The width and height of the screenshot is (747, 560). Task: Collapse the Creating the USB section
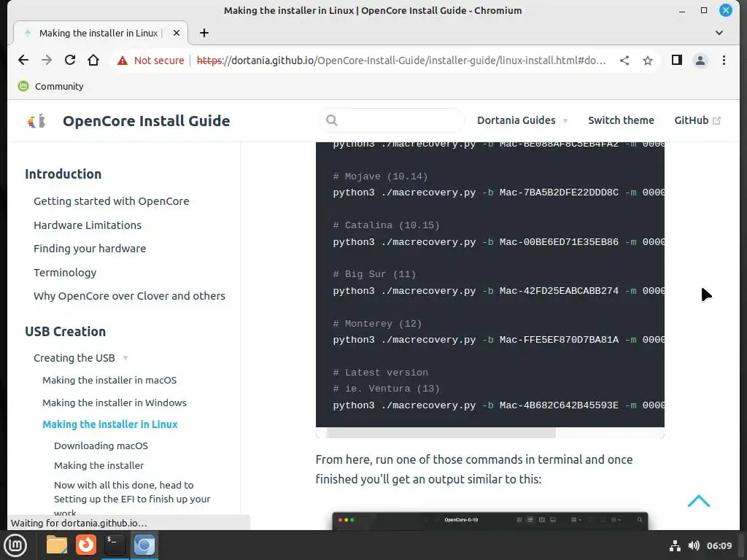(81, 358)
